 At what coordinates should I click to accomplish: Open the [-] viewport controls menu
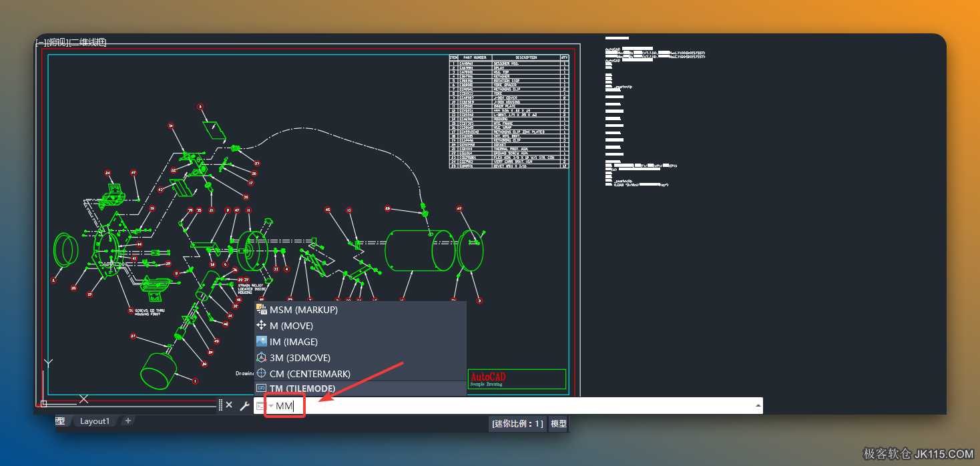40,43
